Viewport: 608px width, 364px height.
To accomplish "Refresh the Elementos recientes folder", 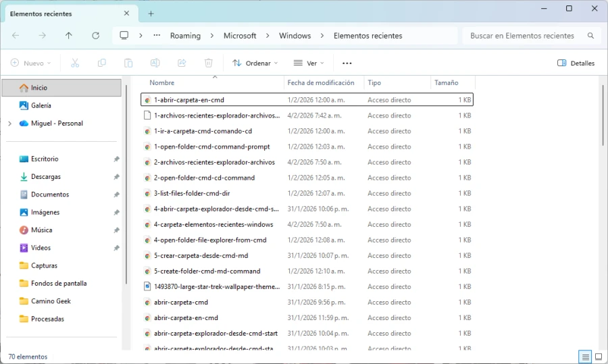I will coord(95,36).
